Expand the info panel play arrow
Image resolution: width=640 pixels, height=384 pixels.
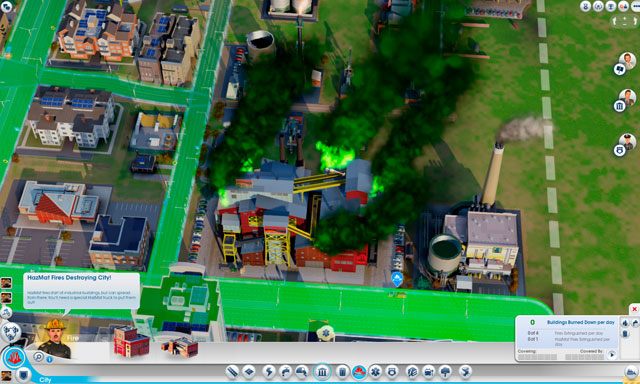[x=612, y=355]
